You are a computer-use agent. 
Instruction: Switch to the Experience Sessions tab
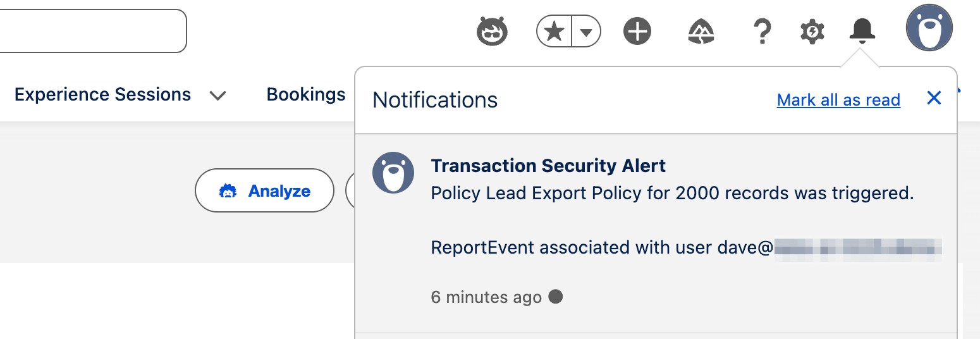102,95
